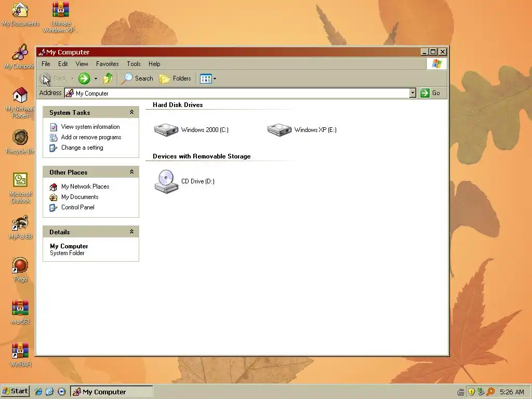The width and height of the screenshot is (532, 399).
Task: Select the Windows XP (E:) drive icon
Action: tap(279, 129)
